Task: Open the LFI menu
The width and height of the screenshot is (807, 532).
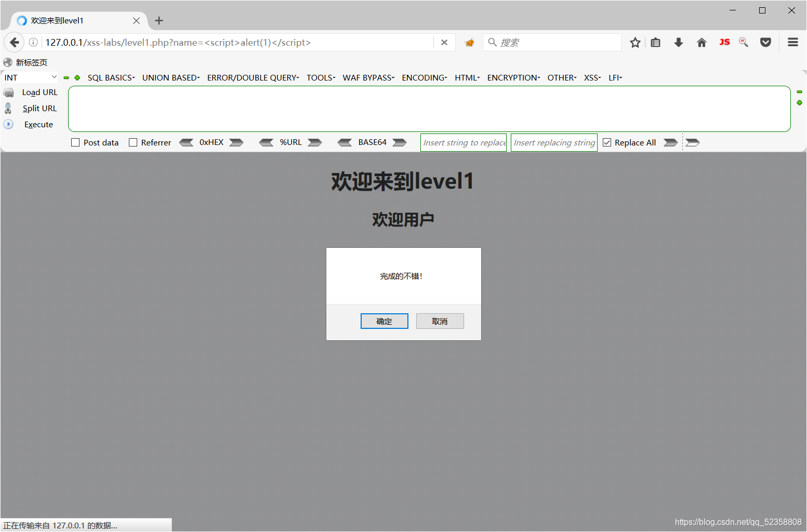Action: coord(615,78)
